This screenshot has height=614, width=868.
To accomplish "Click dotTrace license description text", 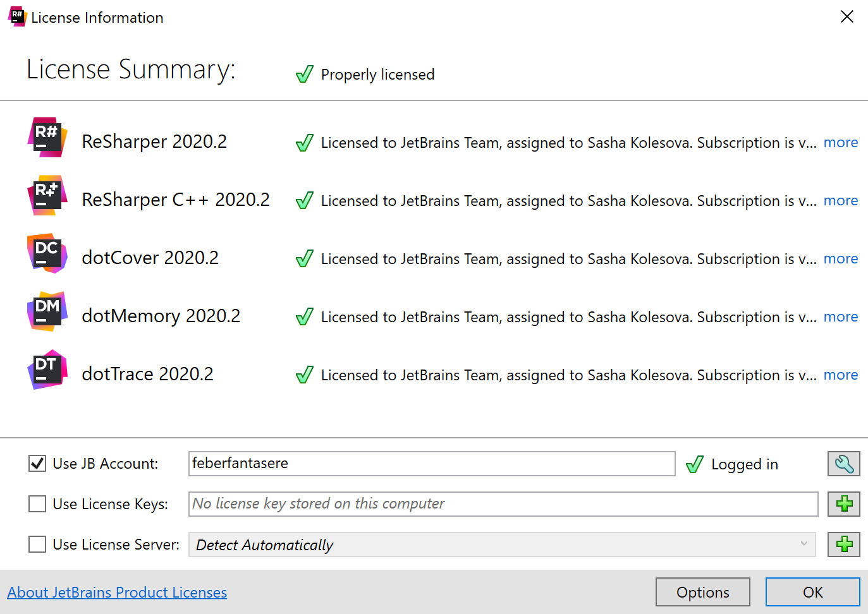I will (569, 375).
